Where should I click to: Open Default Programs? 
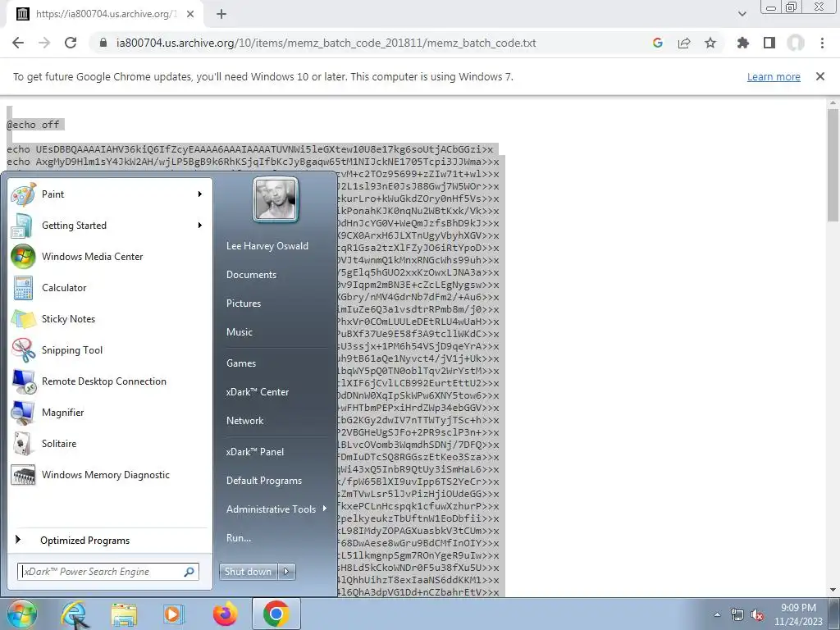[264, 481]
